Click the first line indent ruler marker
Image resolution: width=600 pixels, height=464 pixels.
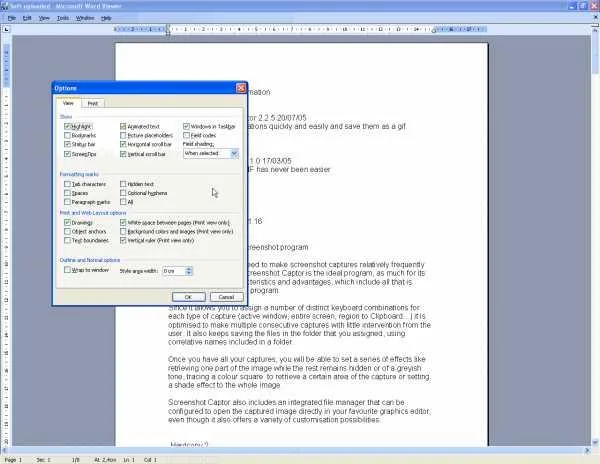168,26
